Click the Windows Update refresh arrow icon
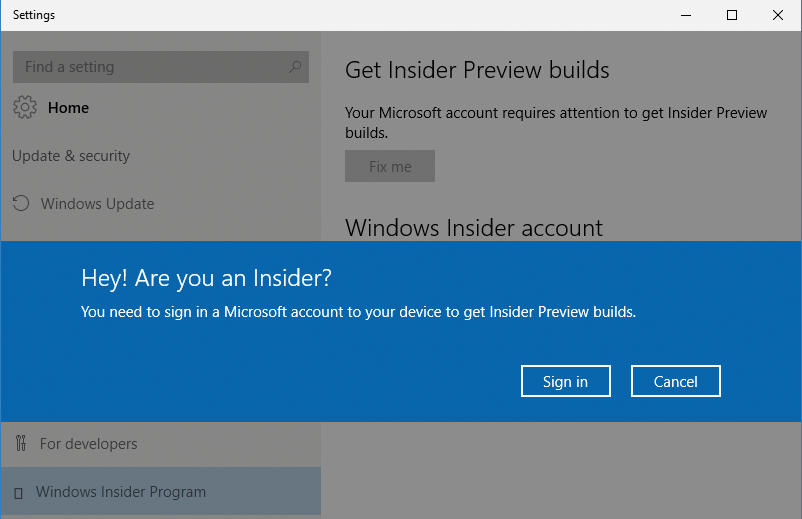802x519 pixels. tap(21, 204)
